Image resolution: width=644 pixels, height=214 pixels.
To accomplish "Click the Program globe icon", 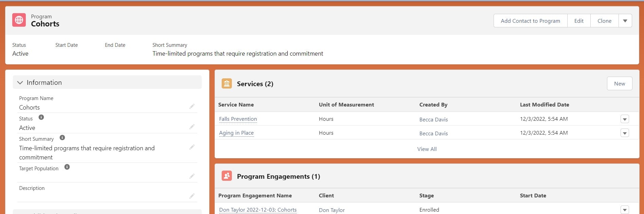I will coord(19,20).
